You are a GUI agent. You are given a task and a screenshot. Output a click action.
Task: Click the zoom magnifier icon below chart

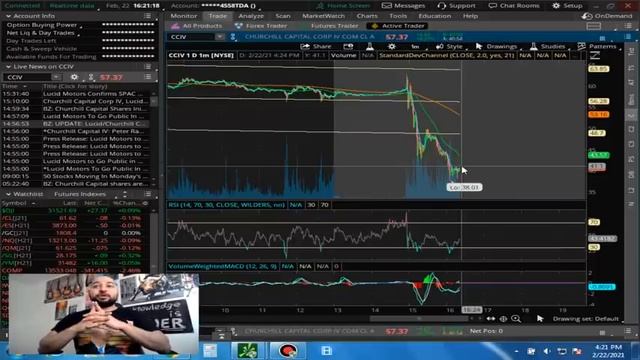(x=516, y=318)
